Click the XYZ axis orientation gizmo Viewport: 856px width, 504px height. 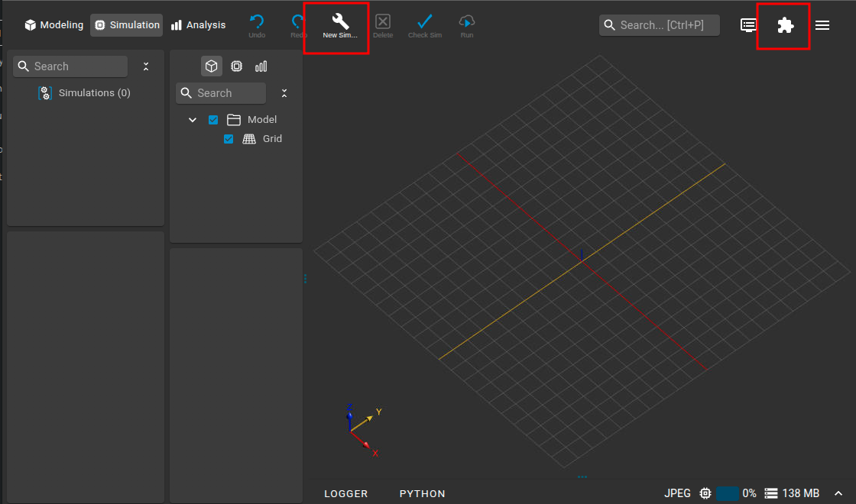point(364,430)
